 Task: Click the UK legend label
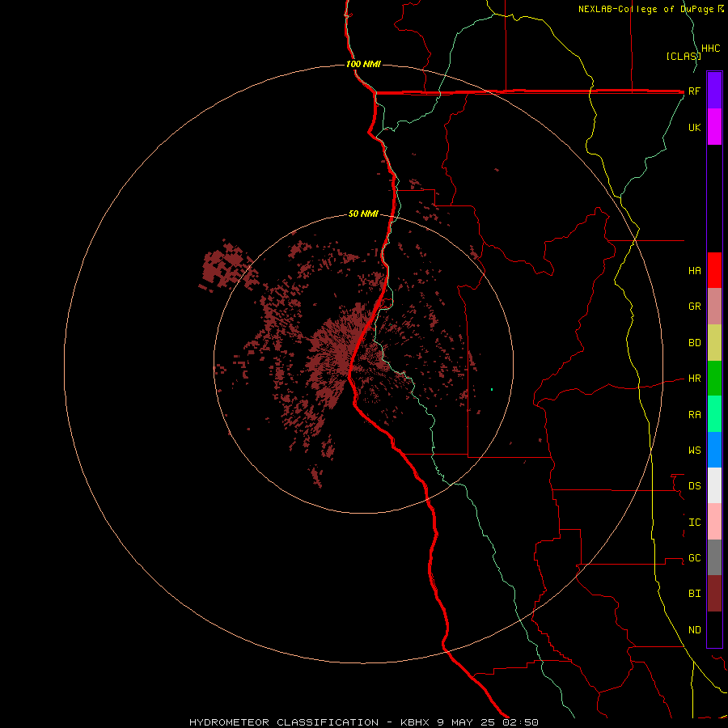coord(694,128)
